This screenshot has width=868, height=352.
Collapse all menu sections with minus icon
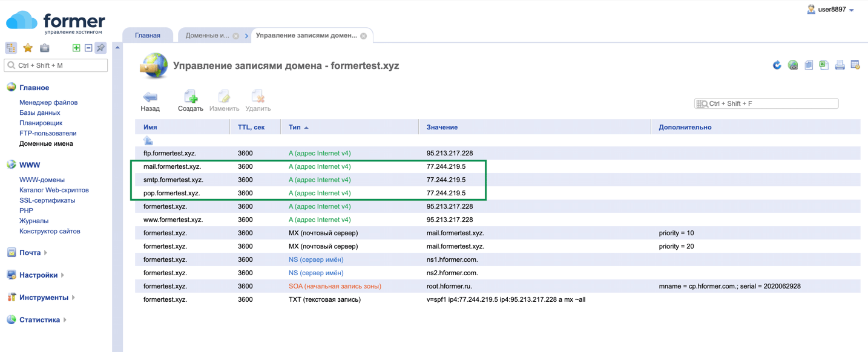click(88, 48)
